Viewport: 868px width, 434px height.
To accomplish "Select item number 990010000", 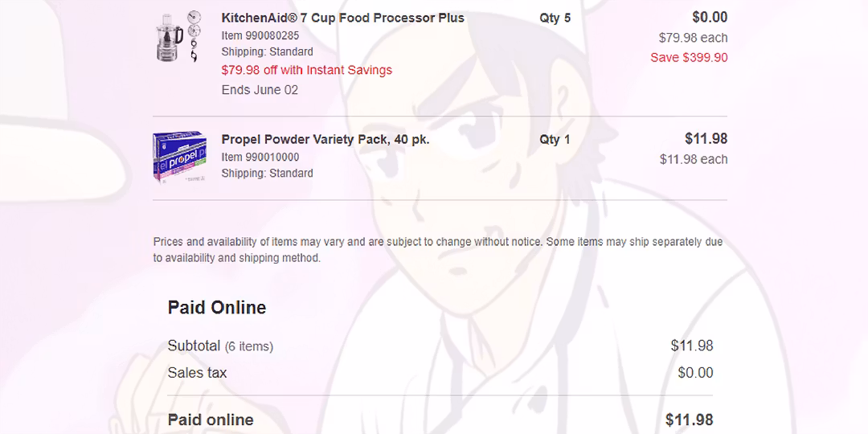I will [260, 157].
